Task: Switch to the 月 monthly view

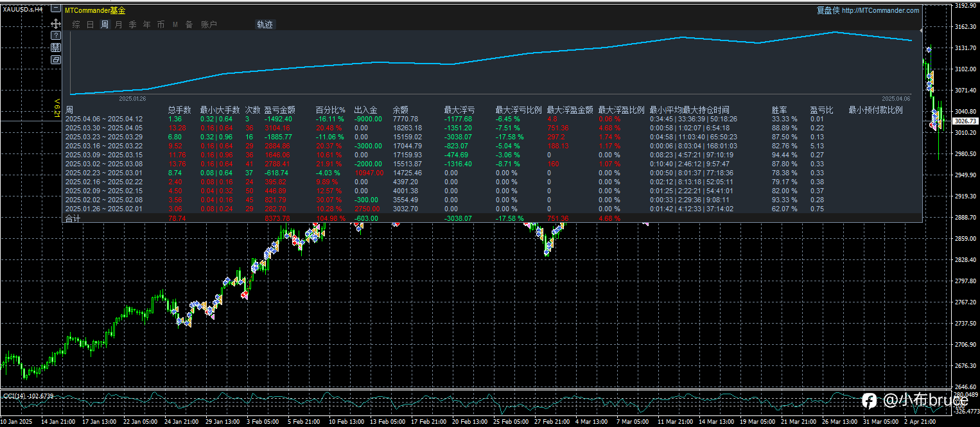Action: 118,24
